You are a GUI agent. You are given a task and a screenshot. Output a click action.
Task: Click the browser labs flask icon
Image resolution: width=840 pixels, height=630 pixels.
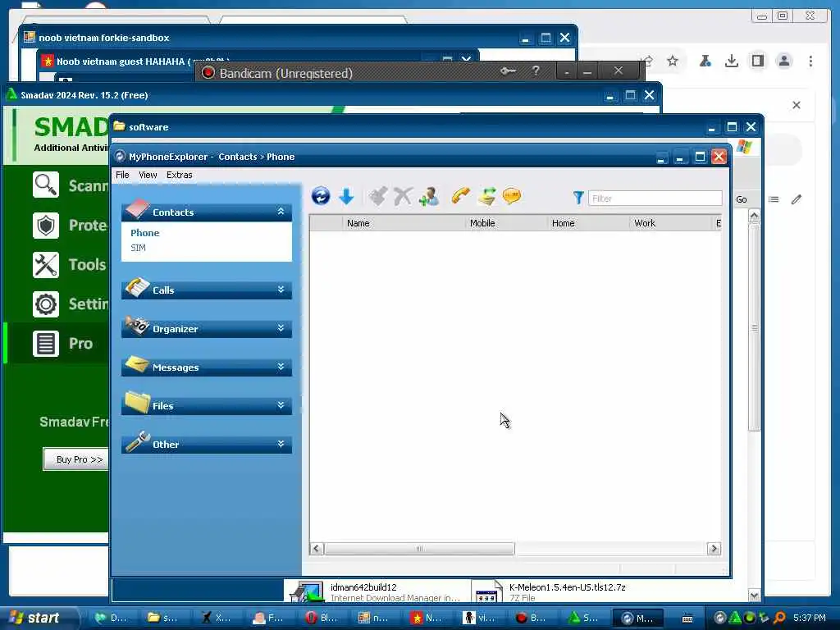click(x=705, y=61)
